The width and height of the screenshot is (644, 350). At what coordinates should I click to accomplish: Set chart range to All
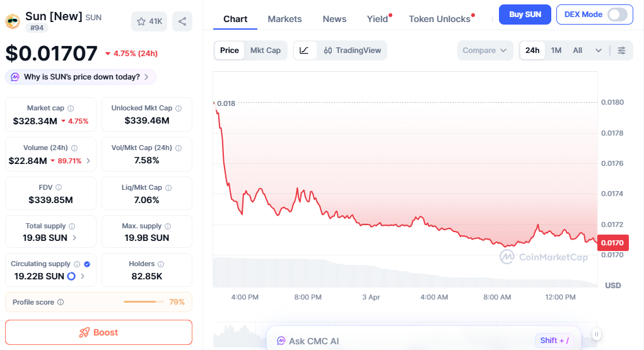pyautogui.click(x=578, y=50)
